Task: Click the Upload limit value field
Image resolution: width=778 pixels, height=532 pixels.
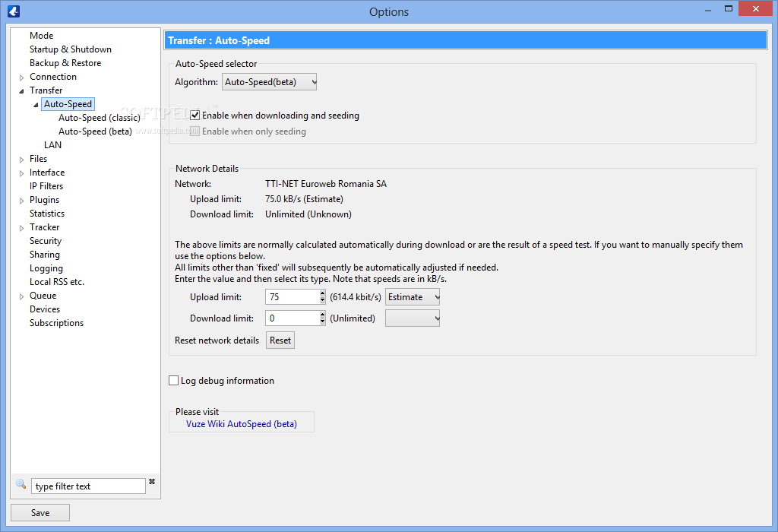Action: (293, 296)
